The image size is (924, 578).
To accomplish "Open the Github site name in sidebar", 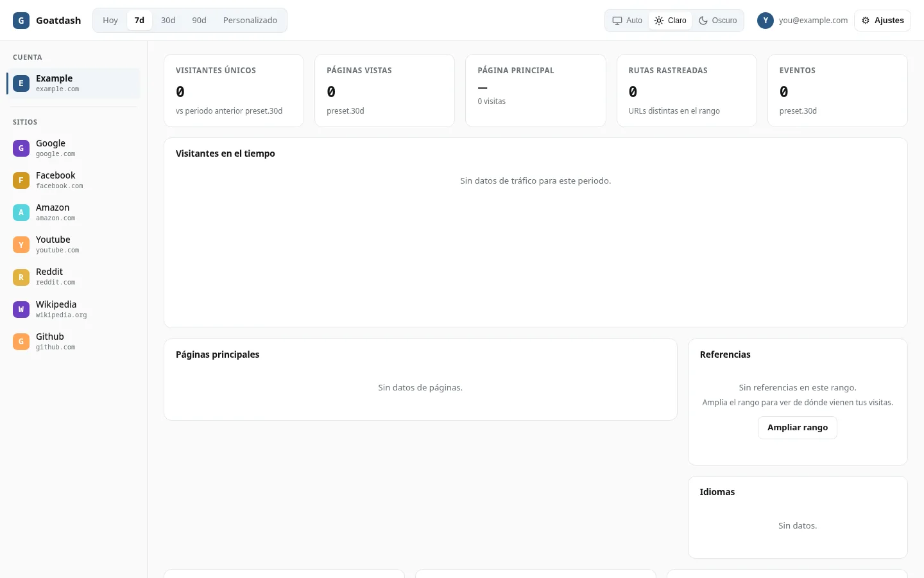I will pyautogui.click(x=50, y=337).
